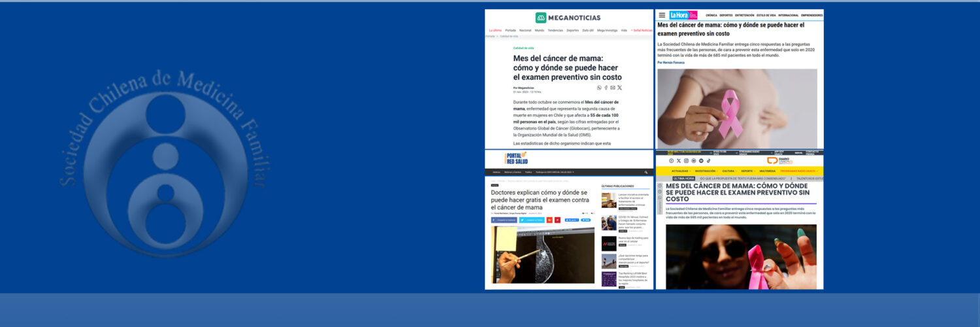This screenshot has height=327, width=980.
Task: Click the Meganoticias logo
Action: (568, 18)
